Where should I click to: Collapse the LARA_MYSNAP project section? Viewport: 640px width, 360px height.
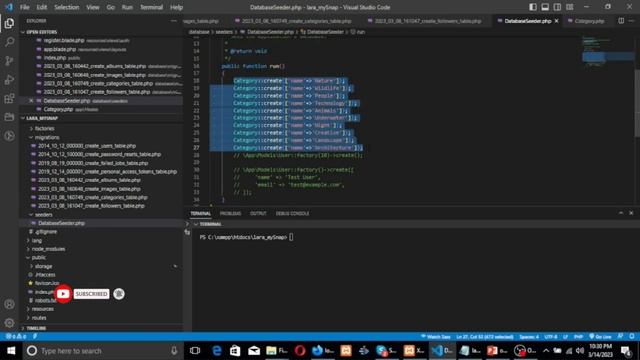[x=42, y=118]
